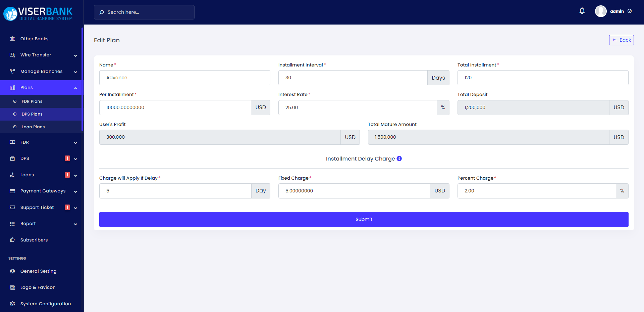This screenshot has height=312, width=644.
Task: Click the Installment Delay Charge heading text
Action: click(360, 159)
